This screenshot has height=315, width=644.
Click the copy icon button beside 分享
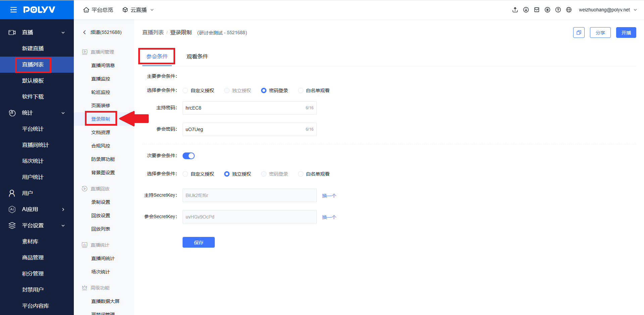coord(579,33)
